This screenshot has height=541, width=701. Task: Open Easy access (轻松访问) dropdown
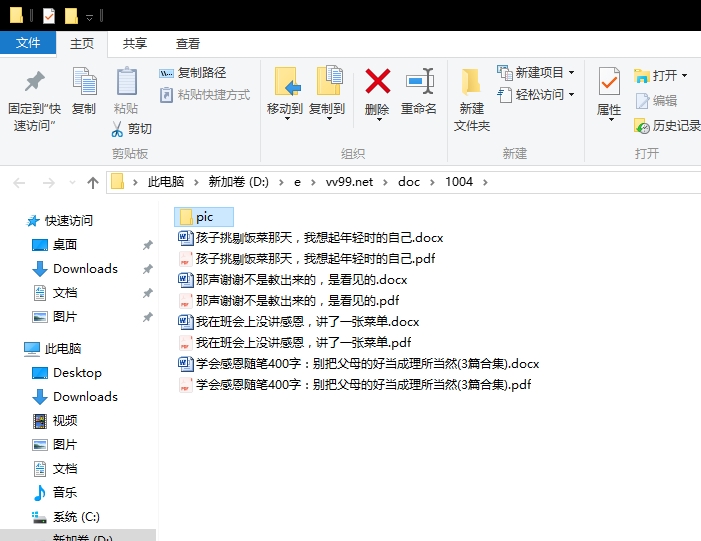[x=536, y=95]
